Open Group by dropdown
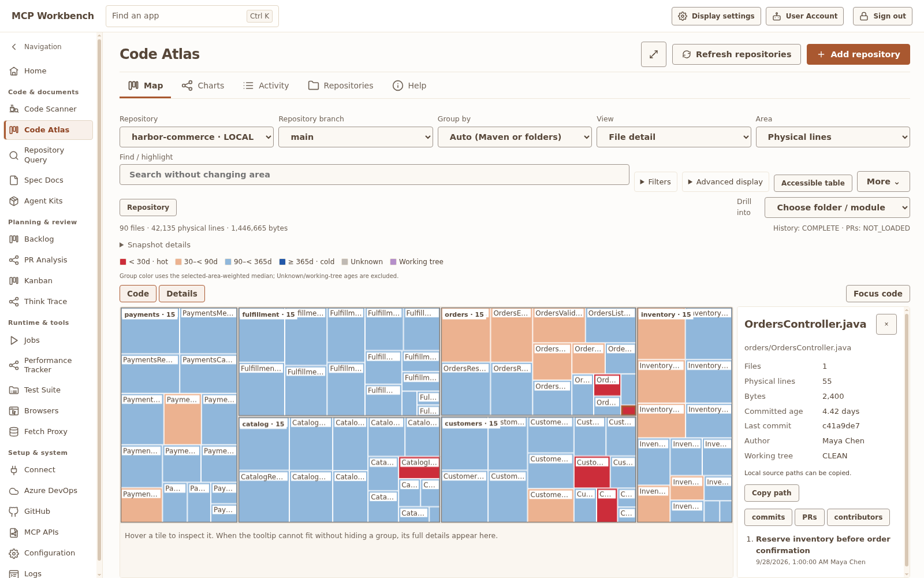This screenshot has height=578, width=924. pyautogui.click(x=515, y=137)
